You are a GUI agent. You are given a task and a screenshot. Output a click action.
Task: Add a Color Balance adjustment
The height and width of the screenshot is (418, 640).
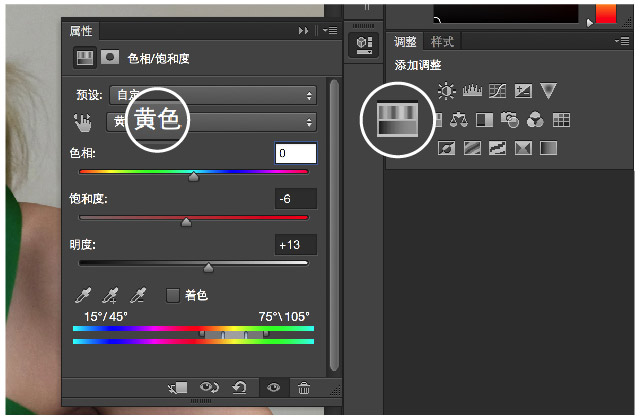459,120
